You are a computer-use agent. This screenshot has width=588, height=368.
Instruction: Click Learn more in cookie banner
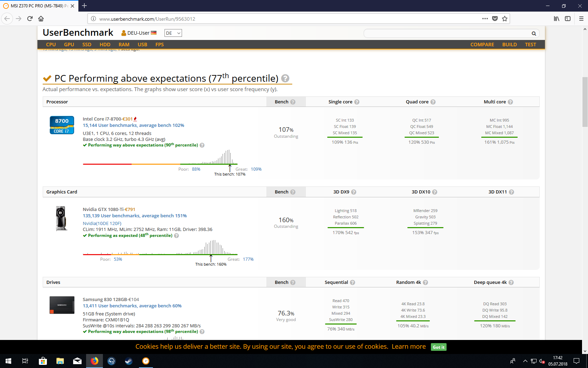tap(409, 347)
